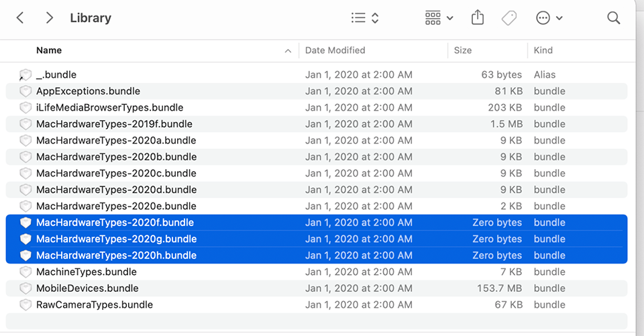Image resolution: width=644 pixels, height=336 pixels.
Task: Click the file name MacHardwareTypes-2020g.bundle
Action: click(116, 239)
